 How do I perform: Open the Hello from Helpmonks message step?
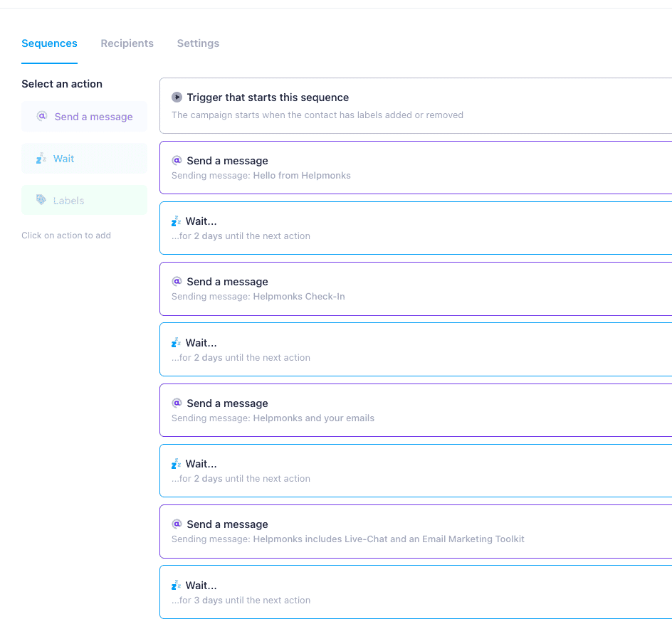416,167
